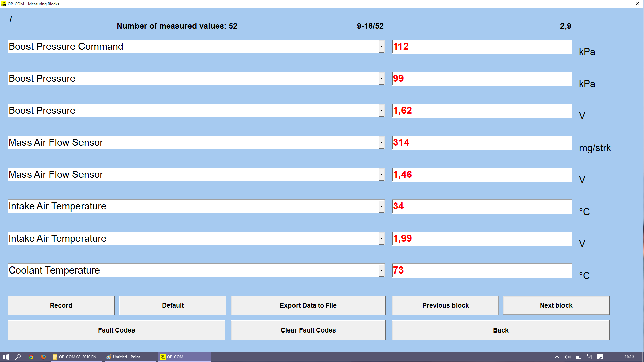
Task: Open the Action Center notifications icon
Action: click(600, 357)
